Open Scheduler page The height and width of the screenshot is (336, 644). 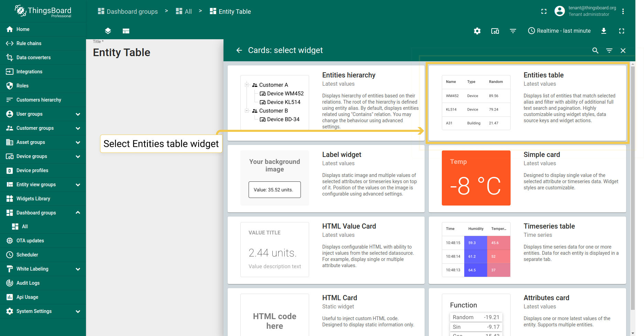[x=43, y=255]
